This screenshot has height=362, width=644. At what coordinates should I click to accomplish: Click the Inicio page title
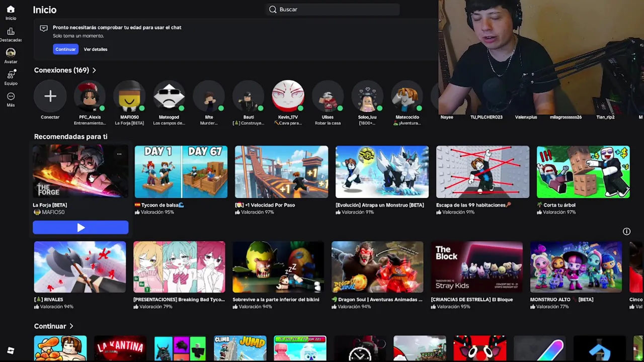click(45, 10)
